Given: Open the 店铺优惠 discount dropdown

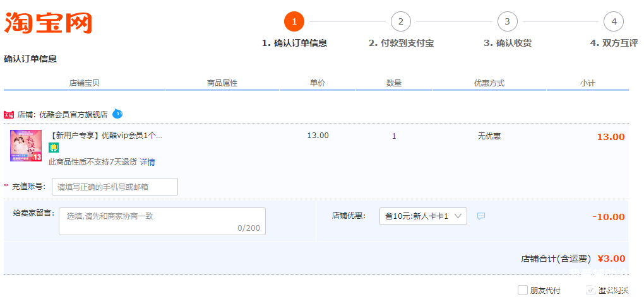Looking at the screenshot, I should coord(423,216).
